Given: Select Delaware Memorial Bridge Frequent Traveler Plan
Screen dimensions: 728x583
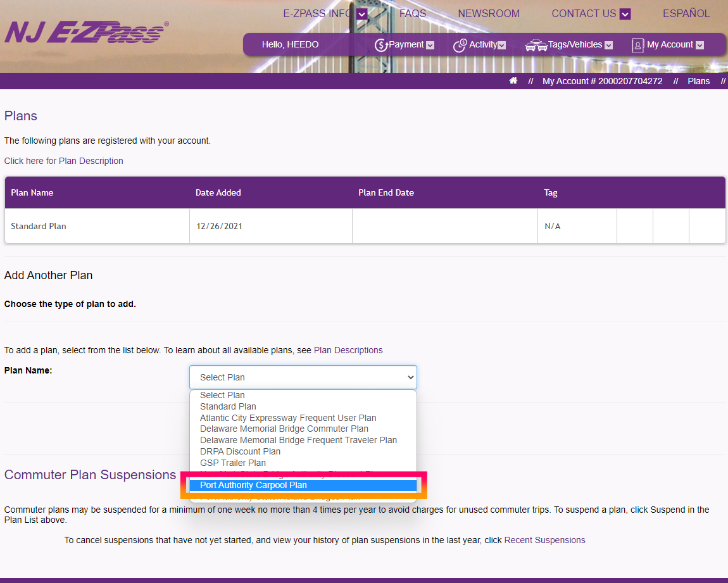Looking at the screenshot, I should 303,440.
